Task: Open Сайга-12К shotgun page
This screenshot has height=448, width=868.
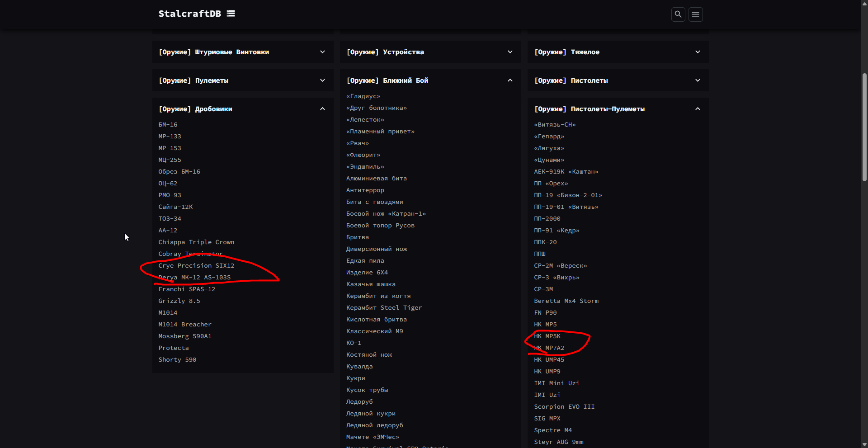Action: (175, 207)
